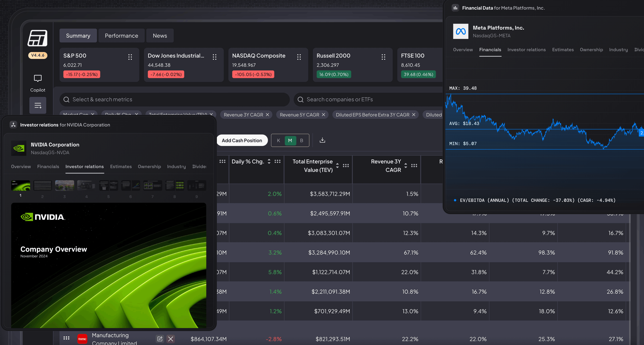This screenshot has height=345, width=644.
Task: Open Meta Financials tab
Action: coord(490,50)
